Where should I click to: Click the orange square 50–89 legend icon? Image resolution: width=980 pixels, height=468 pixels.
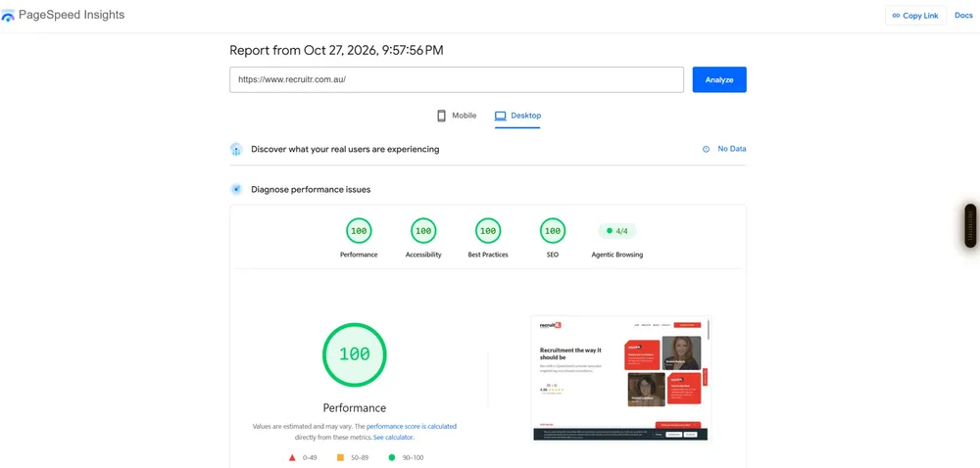[x=341, y=457]
